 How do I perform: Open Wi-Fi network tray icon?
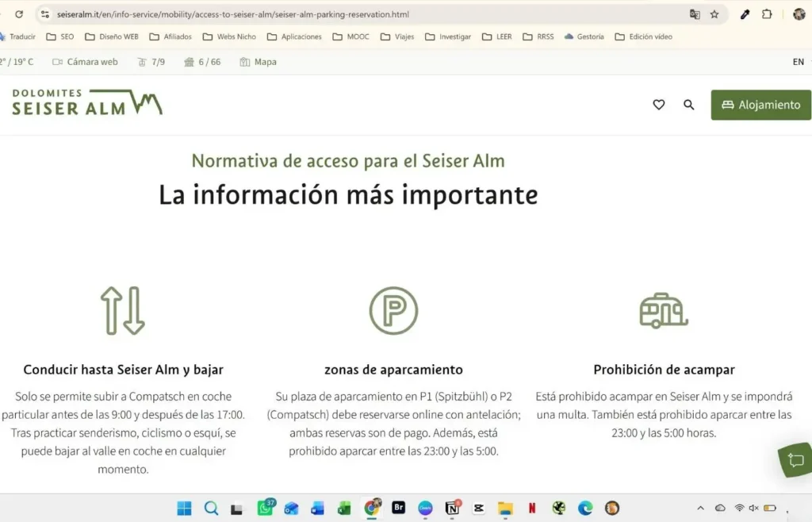click(x=740, y=508)
